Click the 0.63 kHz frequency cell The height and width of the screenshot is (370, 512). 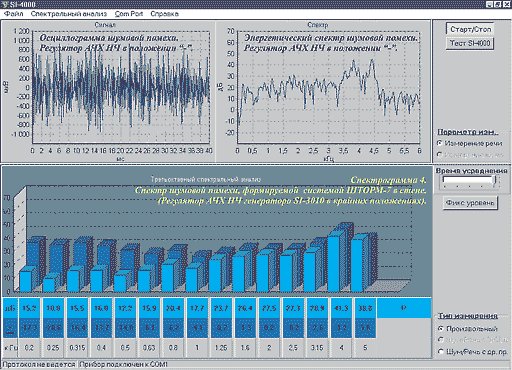pyautogui.click(x=149, y=348)
